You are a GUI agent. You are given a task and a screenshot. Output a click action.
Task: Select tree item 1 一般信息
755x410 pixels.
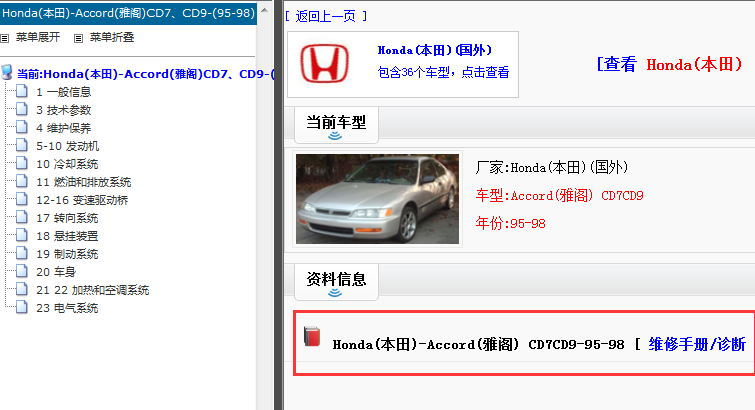click(x=64, y=92)
